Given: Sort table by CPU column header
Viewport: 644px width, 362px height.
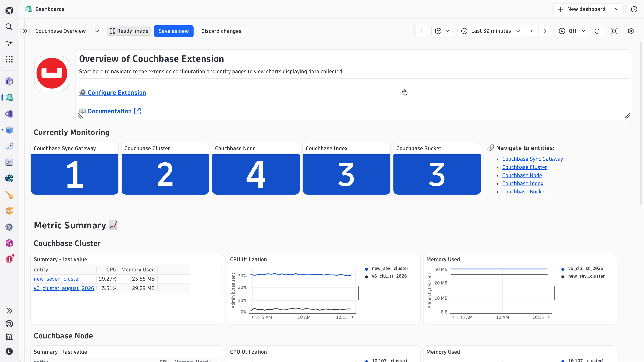Looking at the screenshot, I should (x=111, y=269).
